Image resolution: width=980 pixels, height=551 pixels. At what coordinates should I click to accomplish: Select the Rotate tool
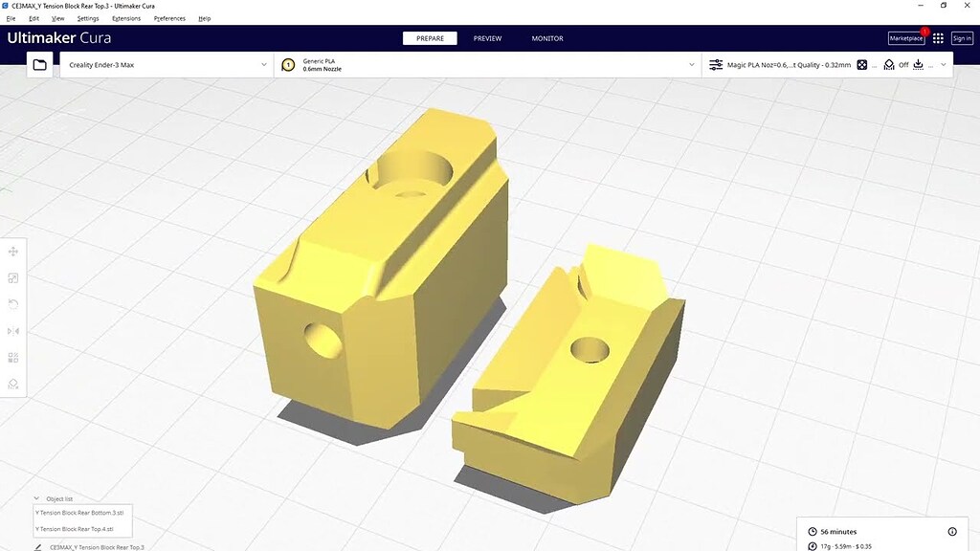click(13, 304)
